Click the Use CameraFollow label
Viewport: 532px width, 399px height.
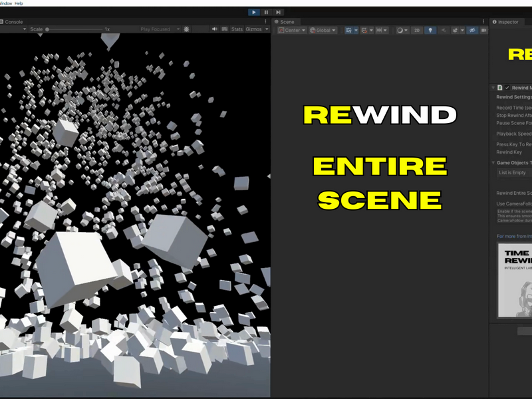coord(514,204)
